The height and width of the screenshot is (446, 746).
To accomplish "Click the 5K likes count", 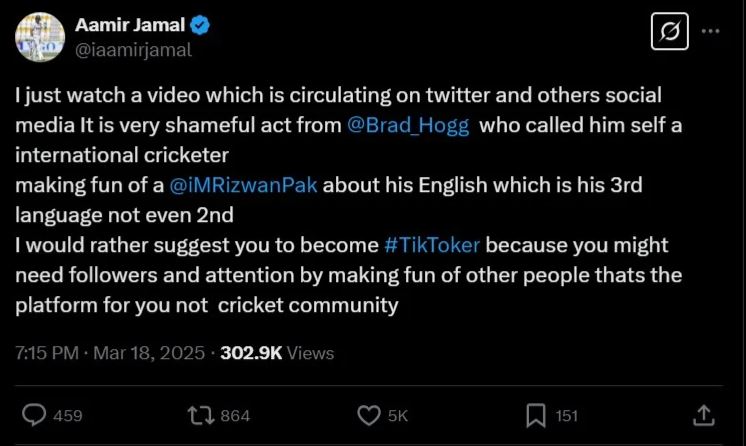I will point(398,415).
